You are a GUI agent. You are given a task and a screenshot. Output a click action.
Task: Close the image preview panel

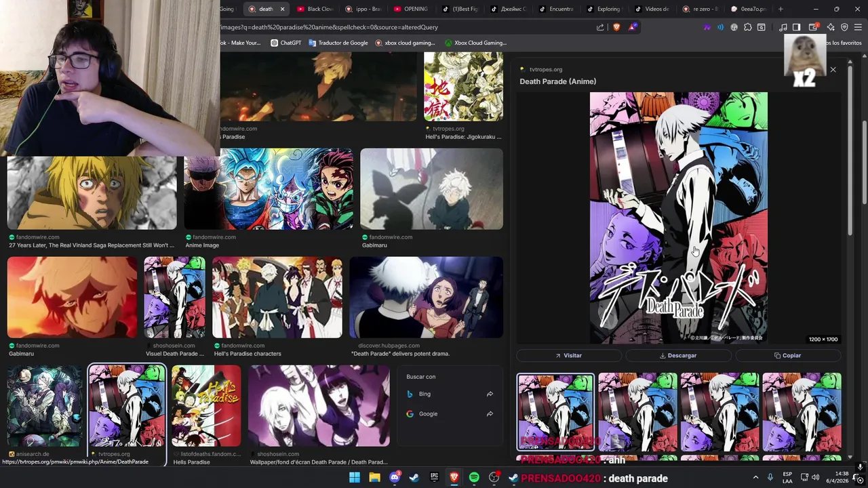click(833, 70)
